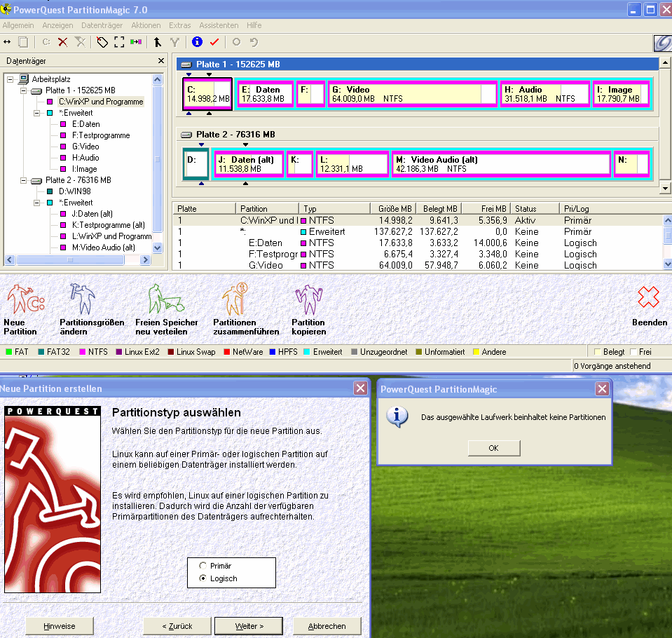Click the red X delete partition icon
Viewport: 672px width, 638px height.
tap(62, 42)
